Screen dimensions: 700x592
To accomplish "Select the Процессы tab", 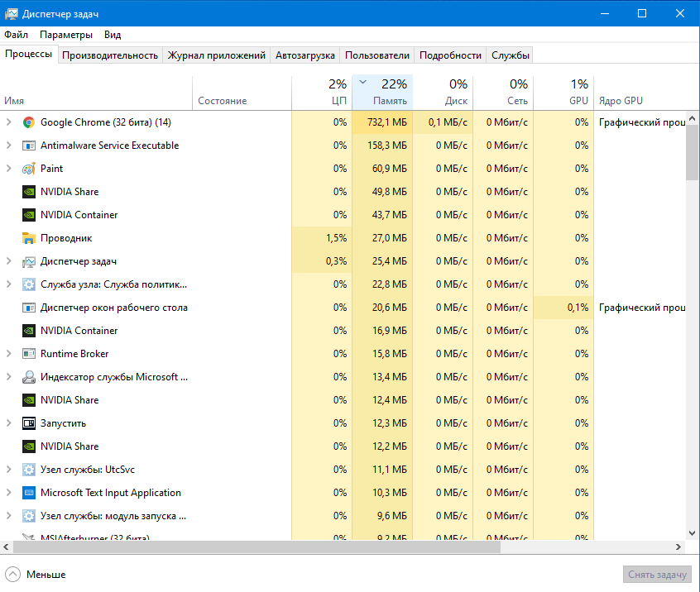I will coord(29,54).
